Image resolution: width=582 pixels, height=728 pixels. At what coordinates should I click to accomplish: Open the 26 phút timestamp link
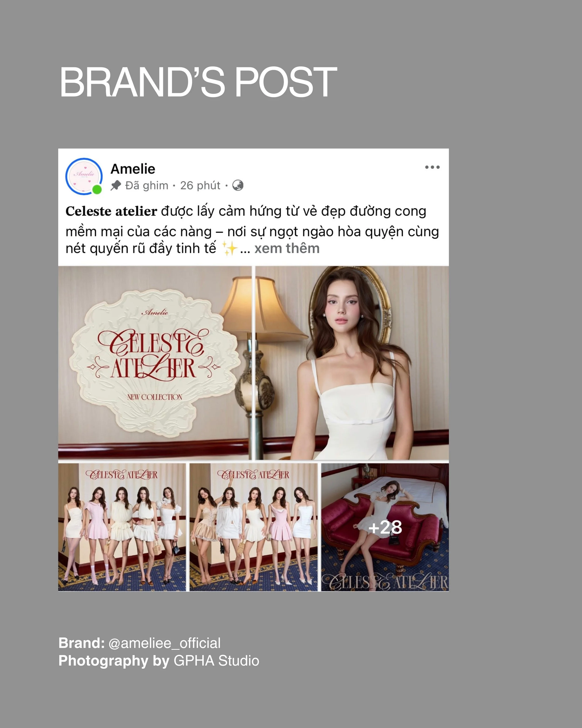point(200,185)
